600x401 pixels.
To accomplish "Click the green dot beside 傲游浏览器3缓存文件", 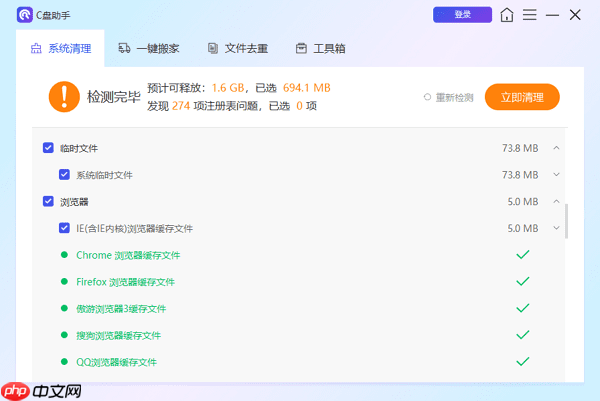I will 64,308.
